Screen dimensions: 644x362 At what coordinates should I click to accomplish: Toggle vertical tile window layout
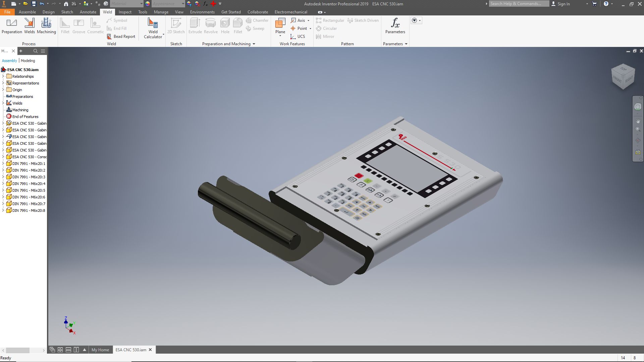click(76, 350)
